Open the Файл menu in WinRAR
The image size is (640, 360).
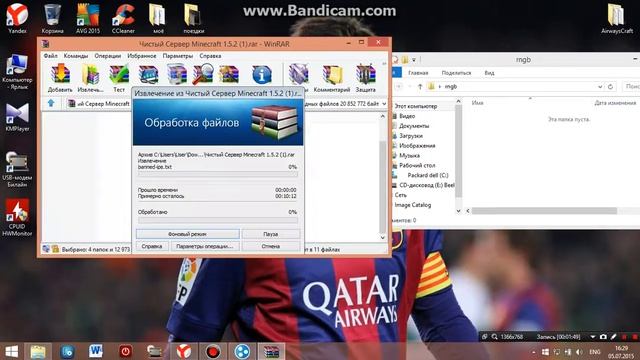[x=51, y=56]
